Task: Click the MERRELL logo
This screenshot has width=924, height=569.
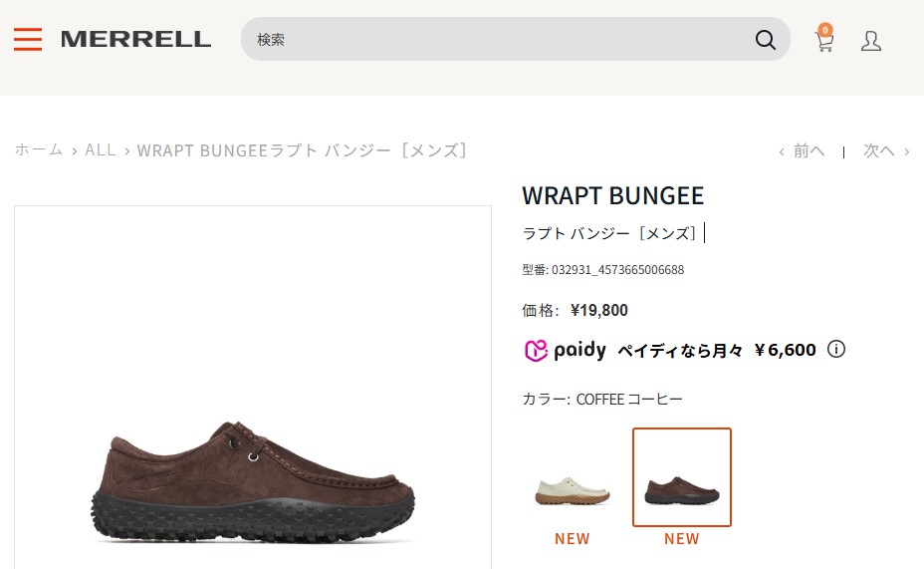Action: (x=136, y=39)
